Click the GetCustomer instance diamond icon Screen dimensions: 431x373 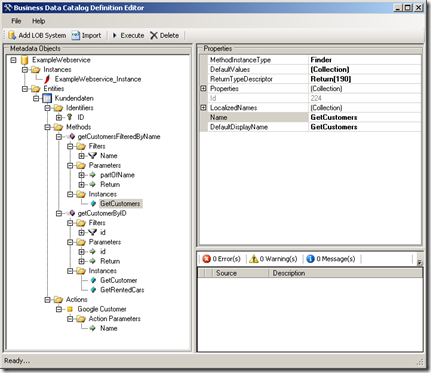[93, 280]
